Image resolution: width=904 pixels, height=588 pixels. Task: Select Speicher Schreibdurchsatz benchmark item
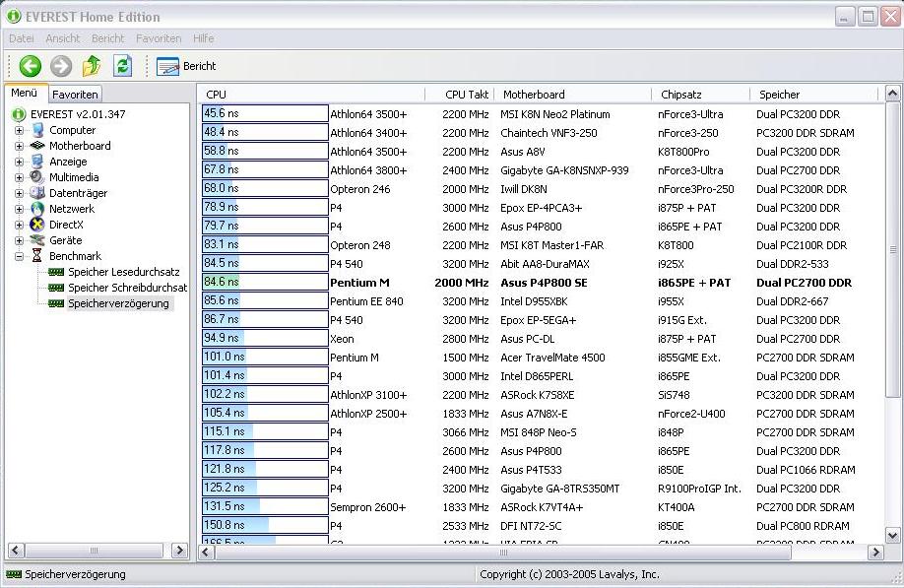127,287
